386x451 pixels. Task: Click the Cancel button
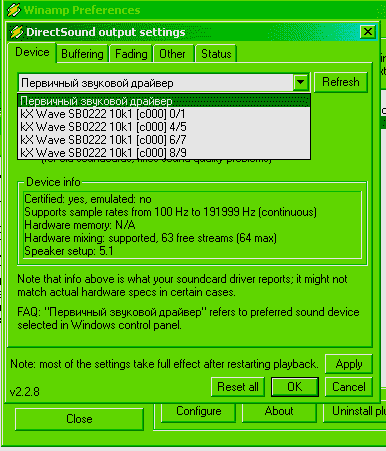click(349, 387)
